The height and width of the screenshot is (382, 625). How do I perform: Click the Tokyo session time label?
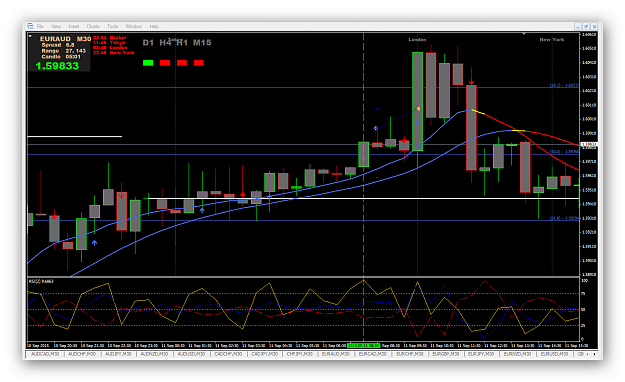(109, 42)
